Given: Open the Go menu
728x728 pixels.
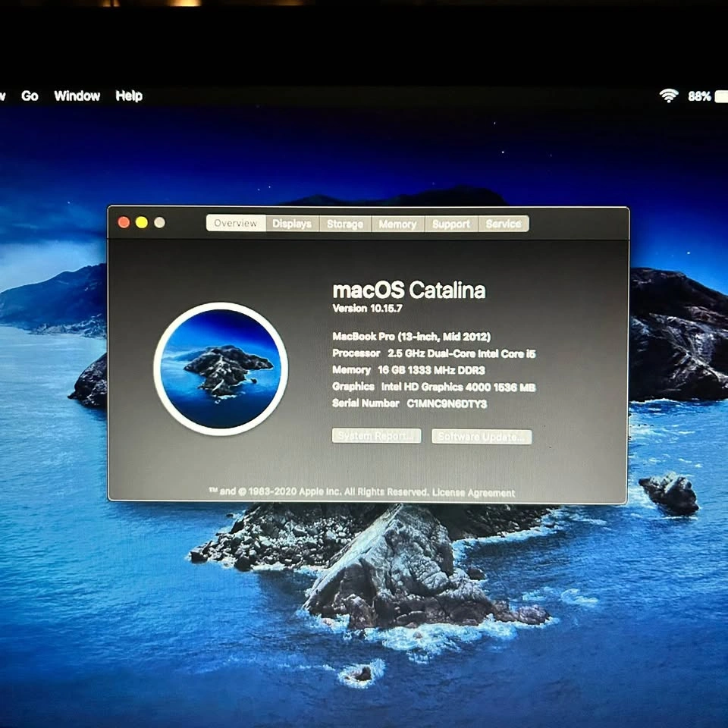Looking at the screenshot, I should [30, 96].
